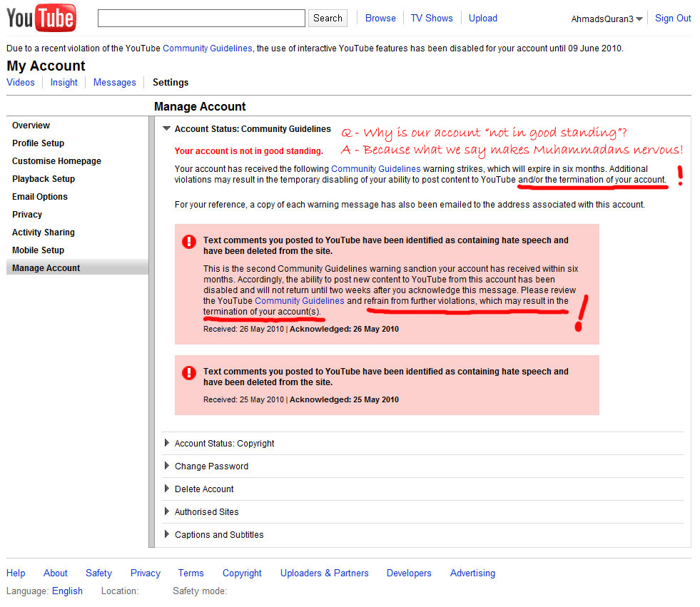Click the red warning icon for 26 May strike
The width and height of the screenshot is (700, 607).
coord(189,242)
